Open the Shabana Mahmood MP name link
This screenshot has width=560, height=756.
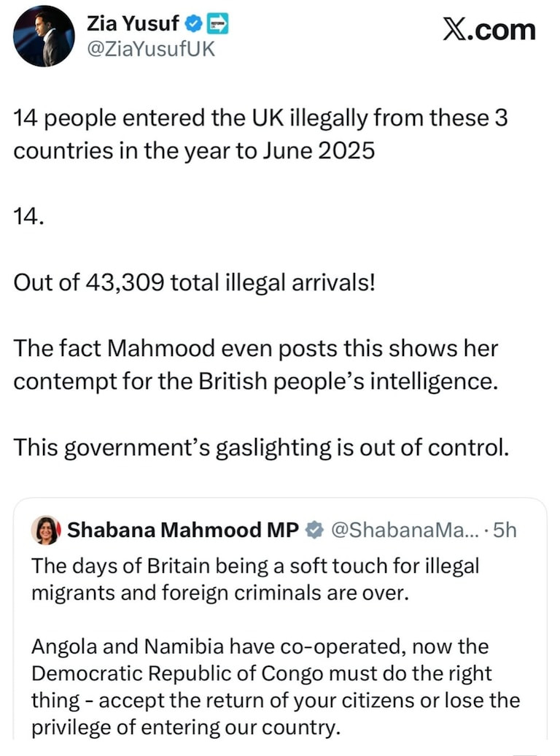[183, 531]
